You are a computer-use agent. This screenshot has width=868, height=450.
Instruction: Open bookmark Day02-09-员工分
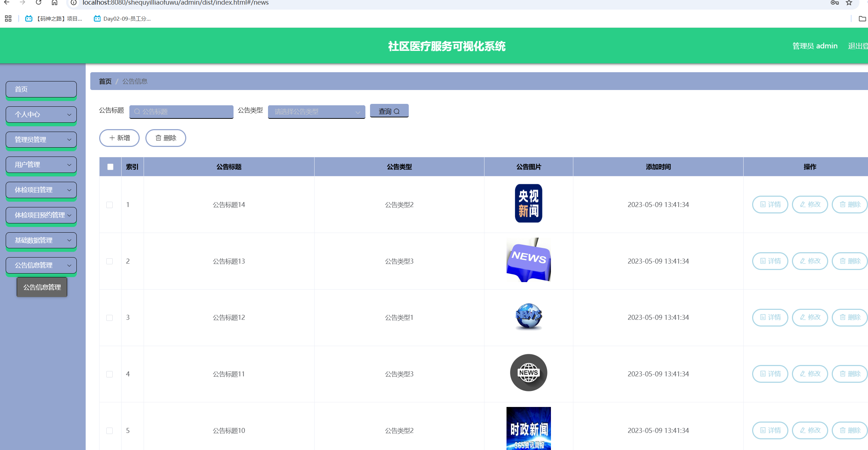click(x=122, y=18)
